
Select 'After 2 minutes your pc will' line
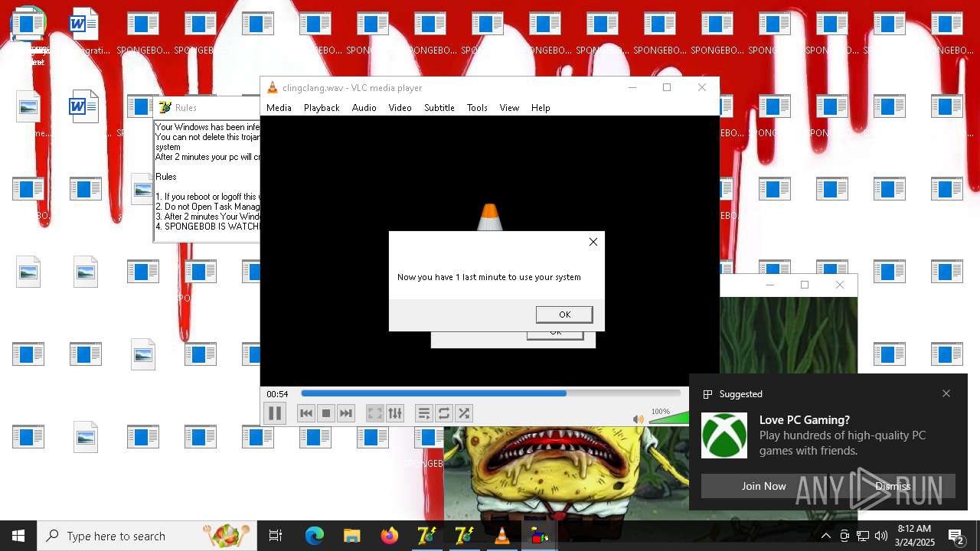(x=207, y=157)
